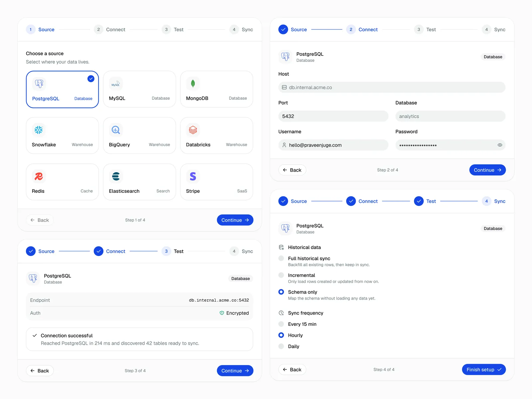The image size is (532, 399).
Task: Toggle password visibility eye icon
Action: pos(500,145)
